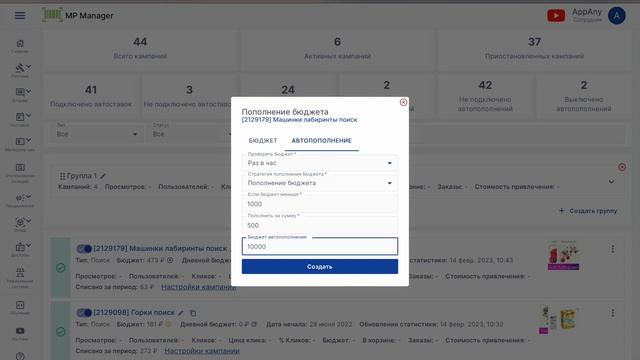640x360 pixels.
Task: Open the sidebar target-shaped icon
Action: (x=20, y=222)
